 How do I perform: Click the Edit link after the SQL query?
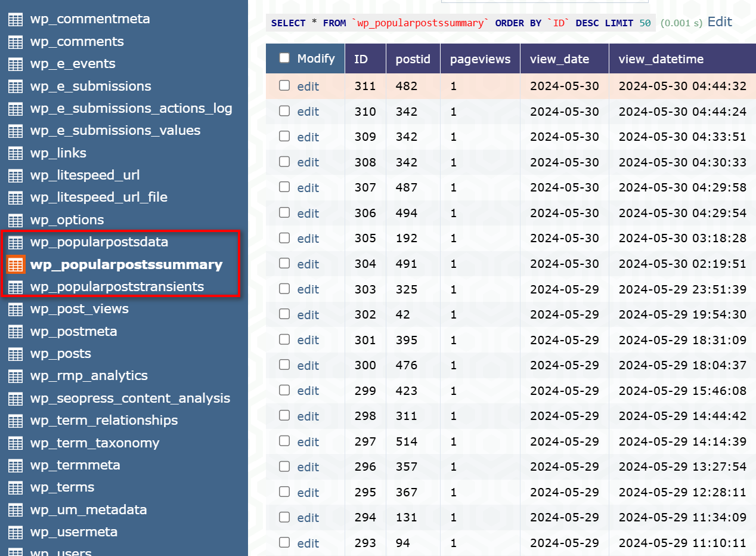pos(720,21)
